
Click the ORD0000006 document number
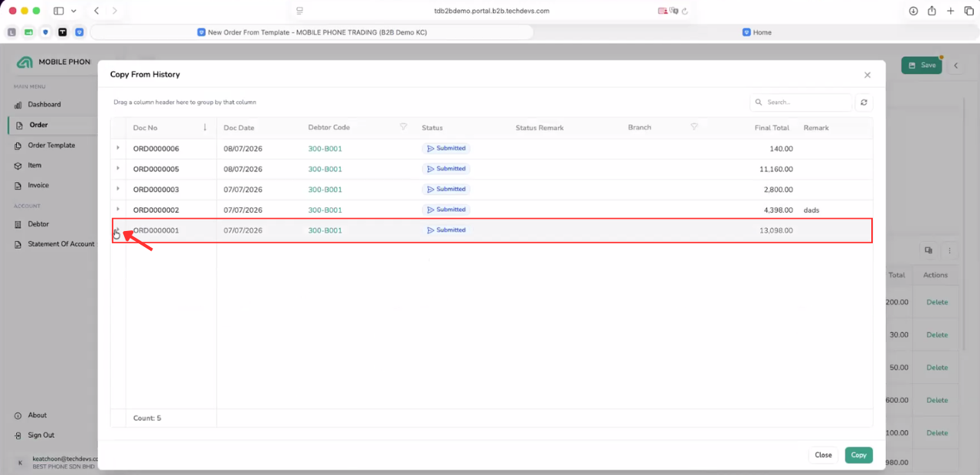coord(156,148)
